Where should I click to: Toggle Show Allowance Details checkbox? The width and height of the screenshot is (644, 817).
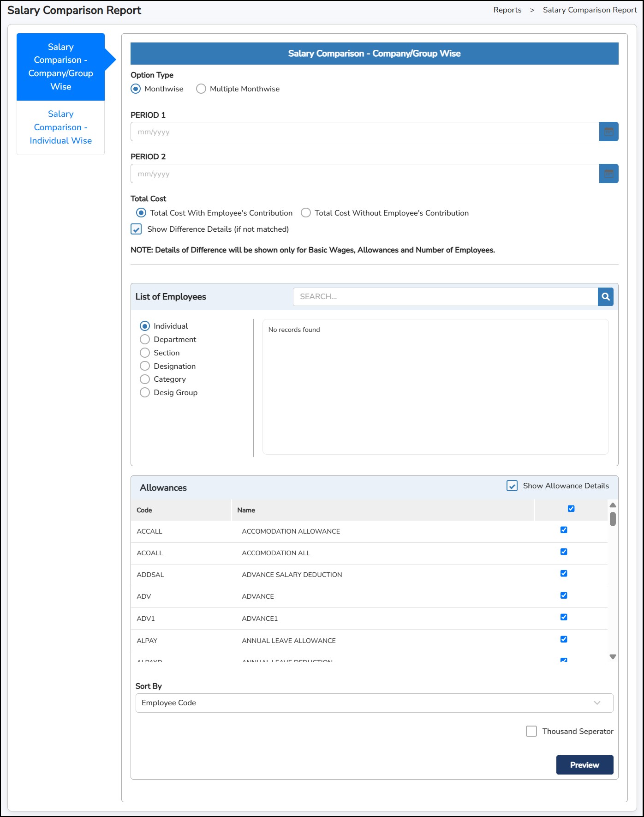point(512,486)
